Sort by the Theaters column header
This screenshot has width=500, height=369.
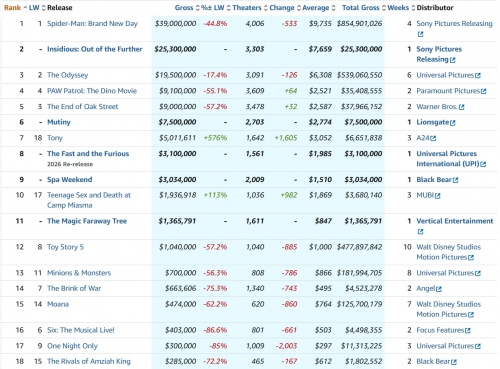(250, 8)
